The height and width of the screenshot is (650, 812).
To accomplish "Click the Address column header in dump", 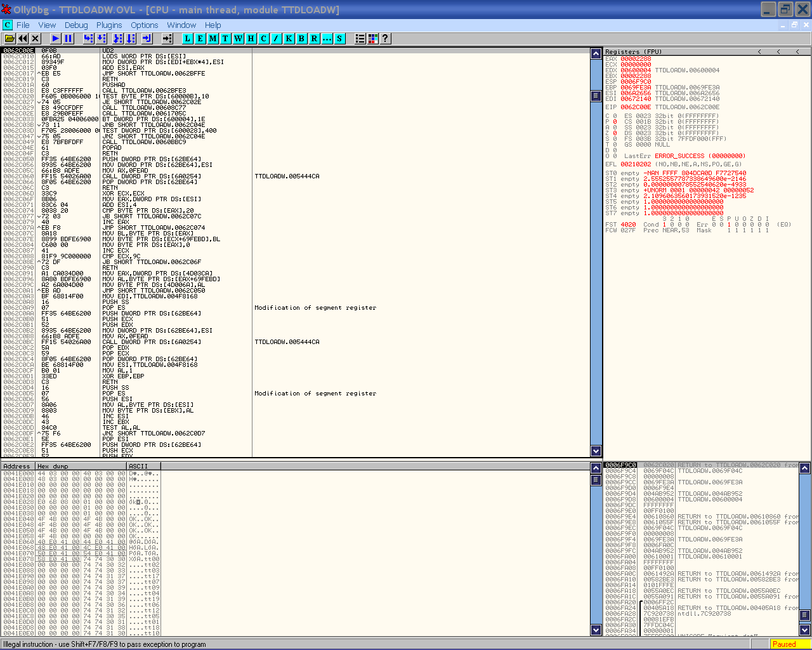I will pos(18,466).
